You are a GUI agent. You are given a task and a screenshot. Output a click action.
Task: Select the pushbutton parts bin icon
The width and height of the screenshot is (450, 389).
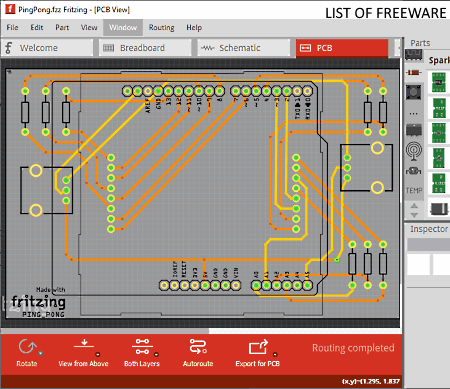pos(413,92)
